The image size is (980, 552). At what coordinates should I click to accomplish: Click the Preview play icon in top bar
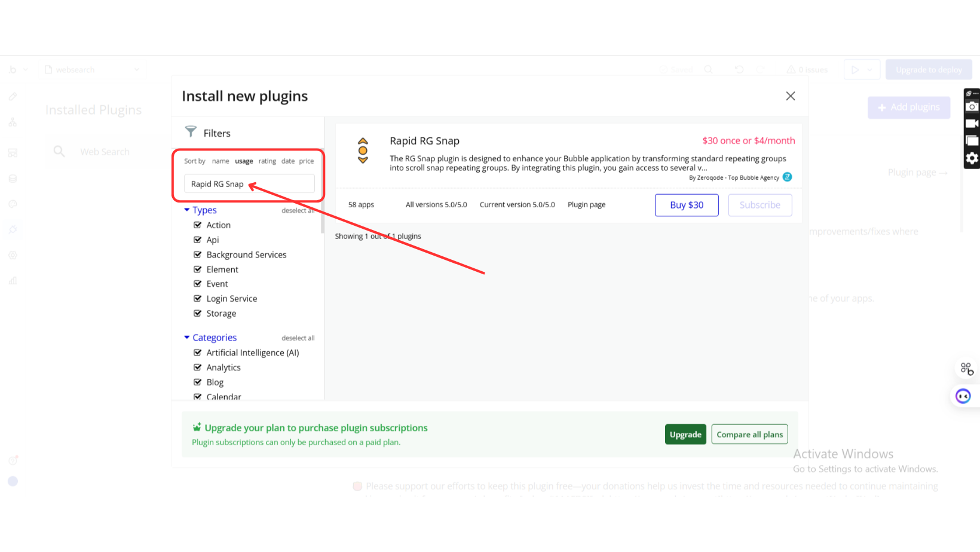tap(855, 70)
